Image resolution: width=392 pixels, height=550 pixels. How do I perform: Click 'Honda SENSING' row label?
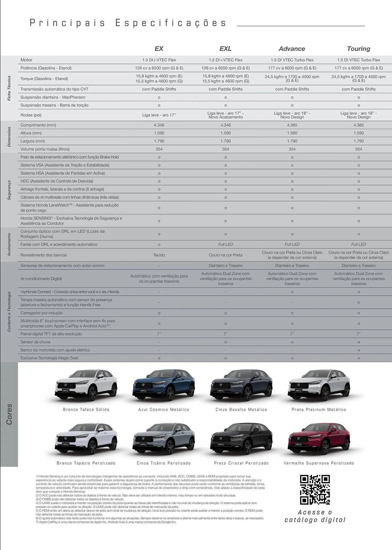71,221
